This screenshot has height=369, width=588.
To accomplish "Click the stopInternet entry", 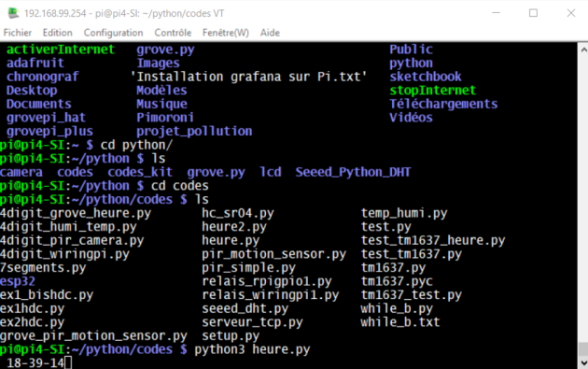I will (x=432, y=90).
